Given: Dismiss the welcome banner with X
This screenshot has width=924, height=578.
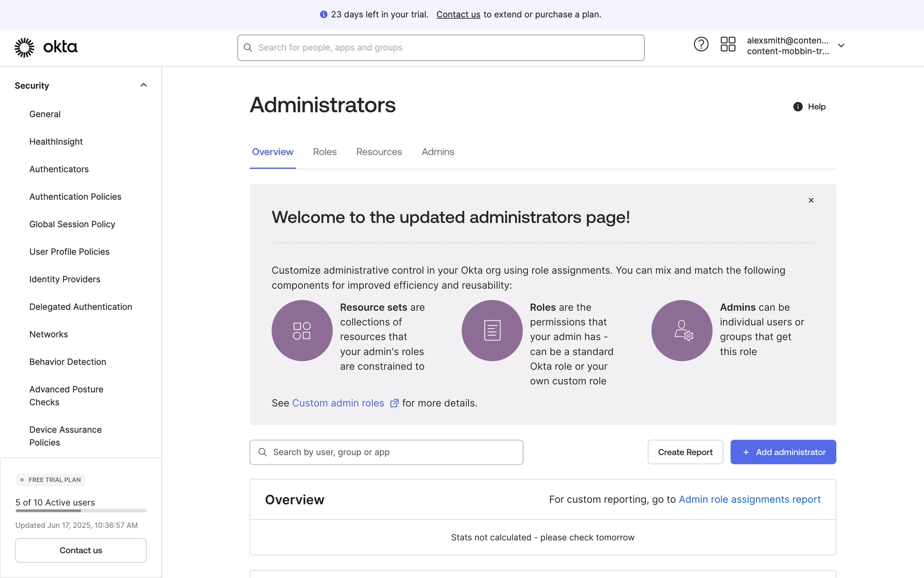Looking at the screenshot, I should (811, 200).
